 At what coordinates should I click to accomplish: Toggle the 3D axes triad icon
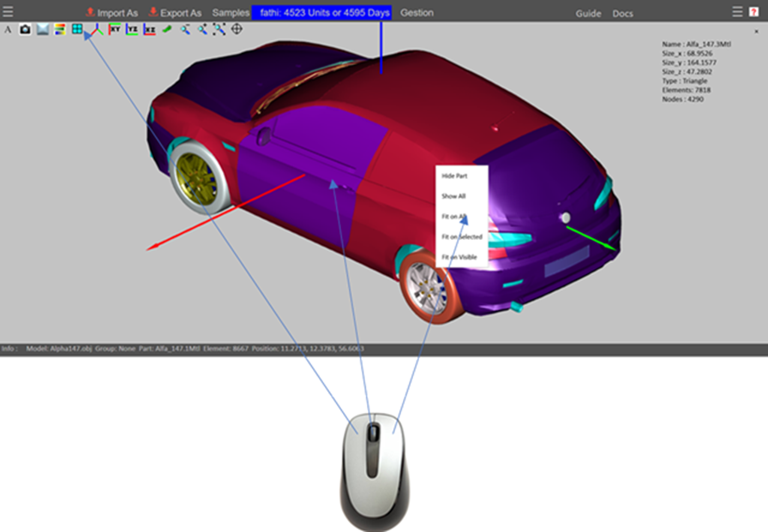point(96,29)
